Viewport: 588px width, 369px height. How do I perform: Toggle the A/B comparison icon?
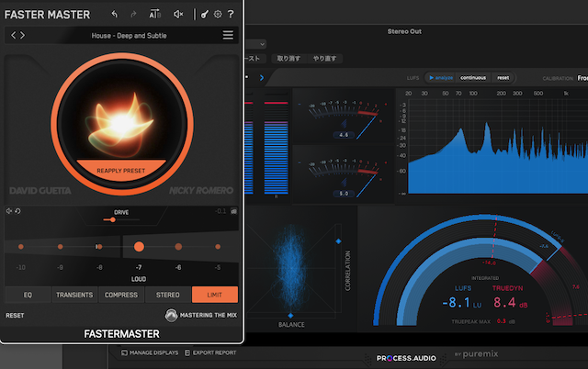pyautogui.click(x=154, y=15)
